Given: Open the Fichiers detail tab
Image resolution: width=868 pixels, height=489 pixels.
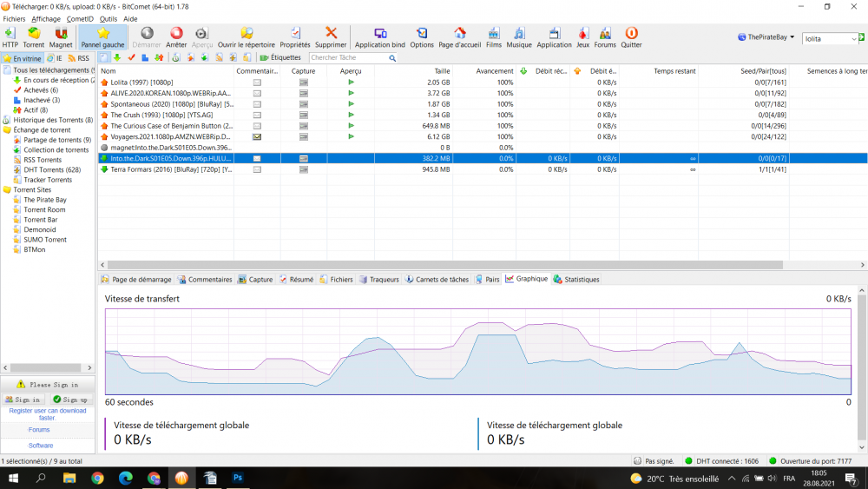Looking at the screenshot, I should click(x=336, y=280).
